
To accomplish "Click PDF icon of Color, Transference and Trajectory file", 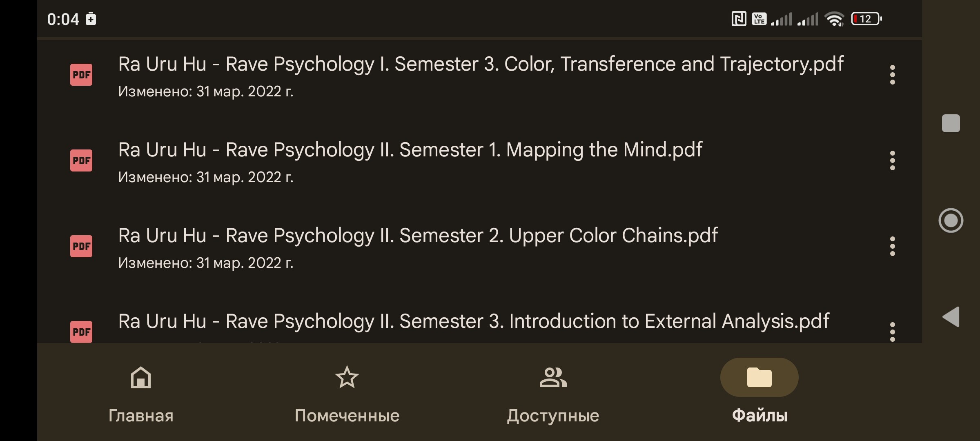I will pos(81,75).
